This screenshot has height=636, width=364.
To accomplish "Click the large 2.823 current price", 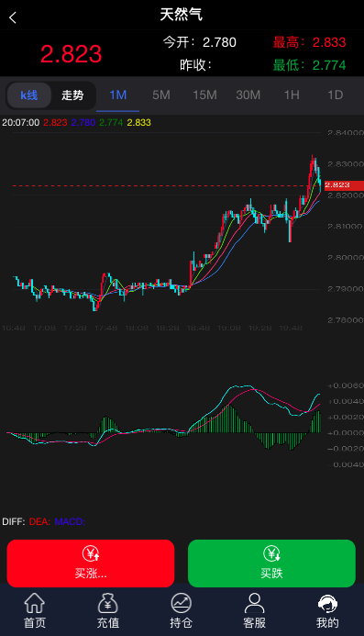I will coord(71,54).
